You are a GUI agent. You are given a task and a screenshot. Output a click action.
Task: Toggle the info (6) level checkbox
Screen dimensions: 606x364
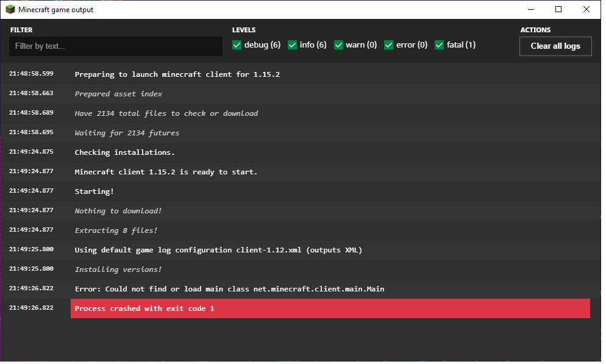tap(293, 45)
